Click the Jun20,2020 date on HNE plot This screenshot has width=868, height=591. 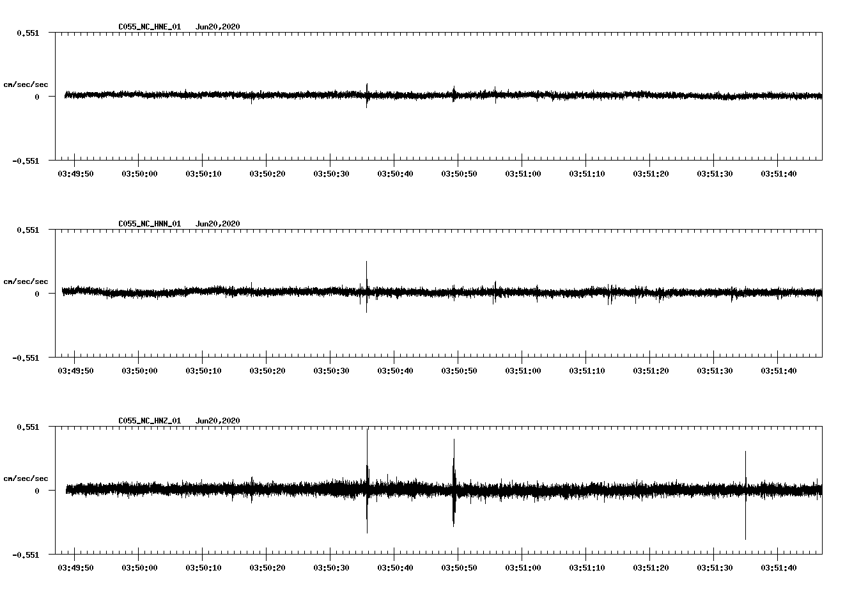[218, 27]
